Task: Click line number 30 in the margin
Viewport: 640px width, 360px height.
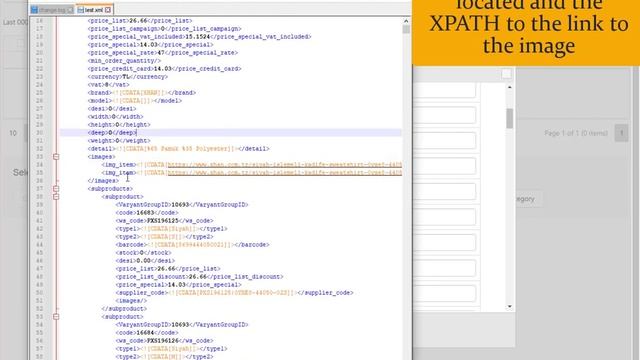Action: [39, 133]
